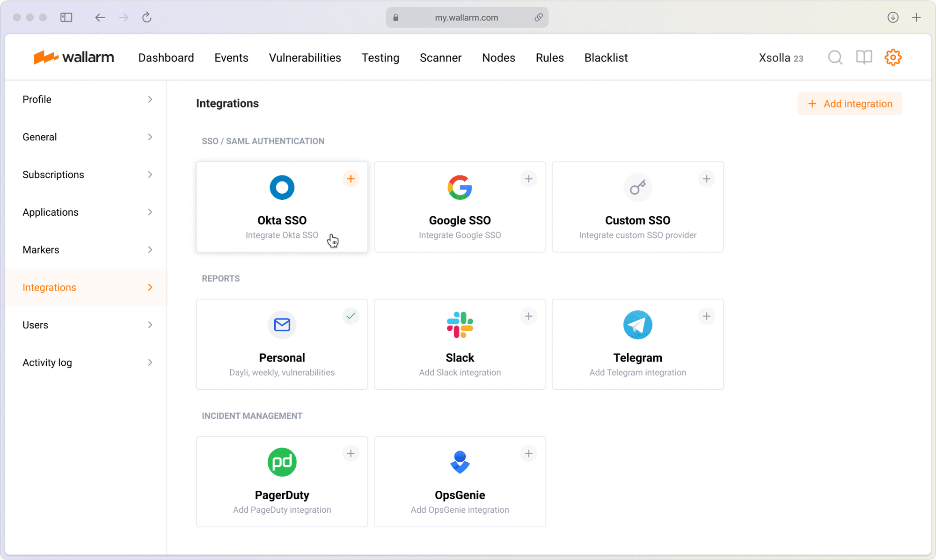Click the plus on Slack card
This screenshot has height=560, width=936.
click(x=528, y=316)
